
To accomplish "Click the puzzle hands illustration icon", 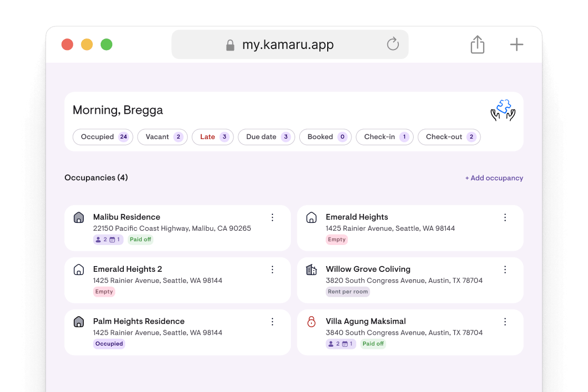I will (503, 110).
